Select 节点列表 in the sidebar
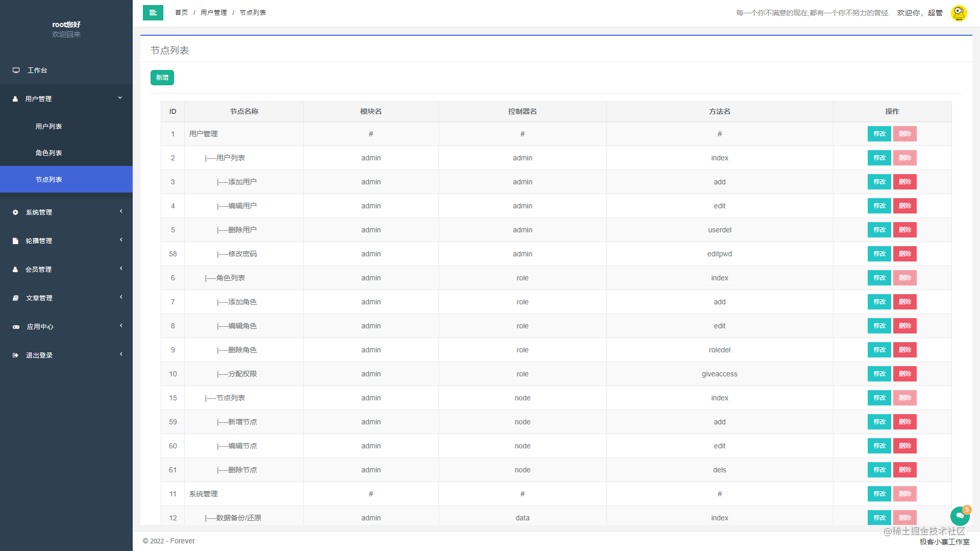 coord(66,180)
